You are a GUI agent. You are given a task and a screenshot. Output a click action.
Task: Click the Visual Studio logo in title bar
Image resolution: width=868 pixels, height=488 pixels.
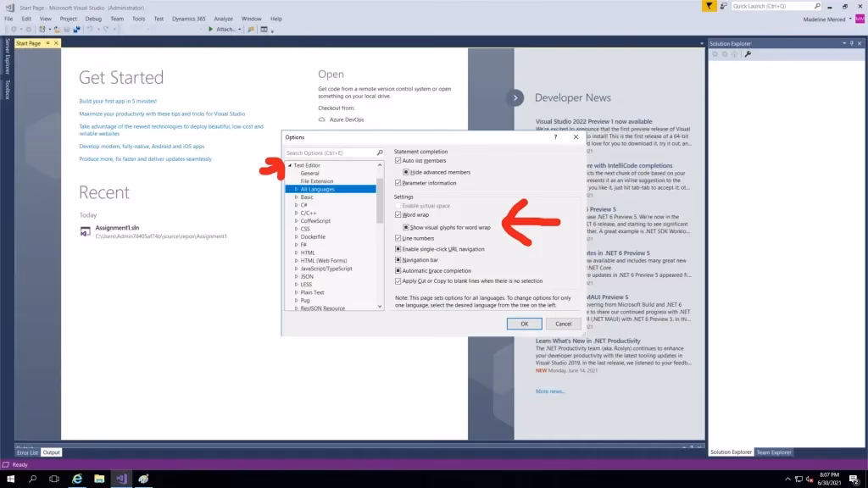[9, 8]
